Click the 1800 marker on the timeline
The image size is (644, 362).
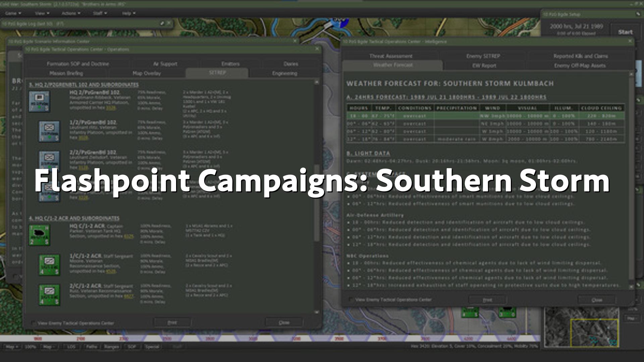pyautogui.click(x=38, y=339)
